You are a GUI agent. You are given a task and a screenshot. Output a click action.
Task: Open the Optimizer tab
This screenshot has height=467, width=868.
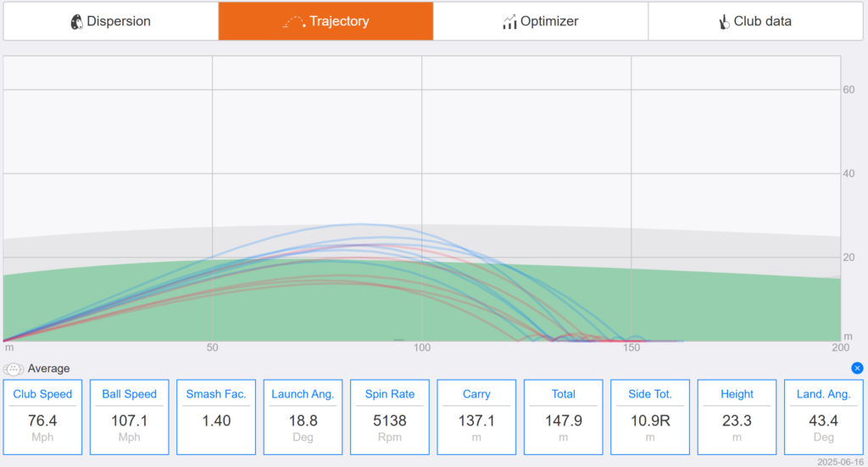540,21
